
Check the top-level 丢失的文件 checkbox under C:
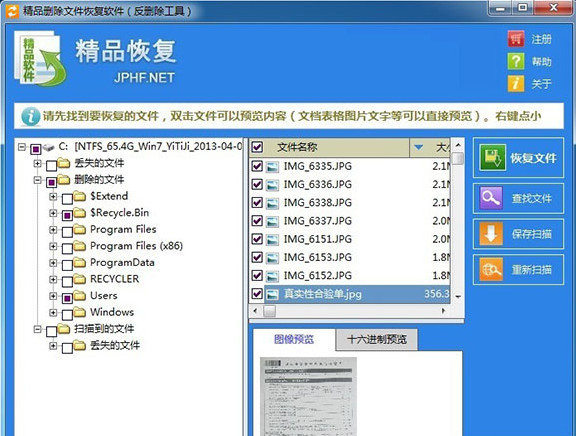(51, 166)
